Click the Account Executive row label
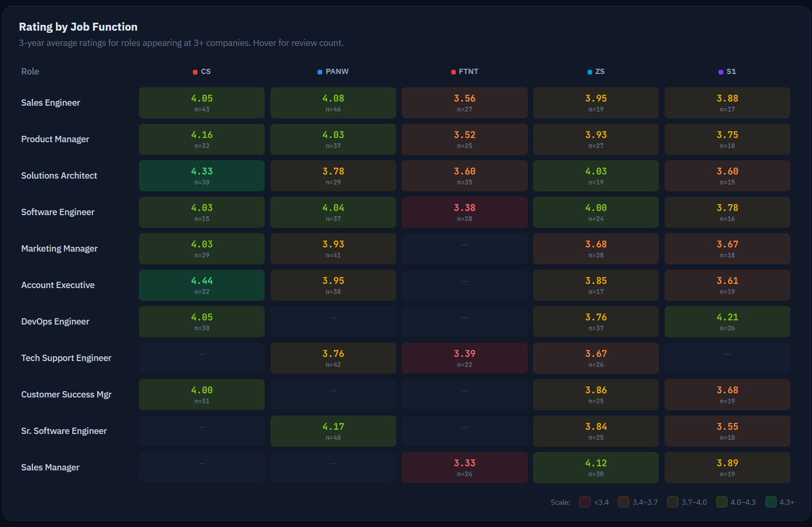This screenshot has height=527, width=812. [x=58, y=285]
